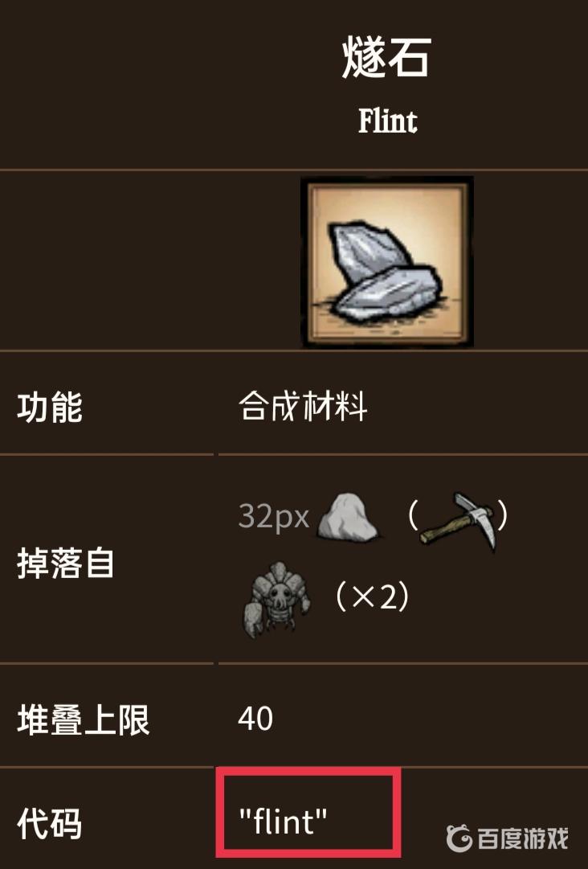
Task: Click the 掉落自 row label
Action: 65,563
